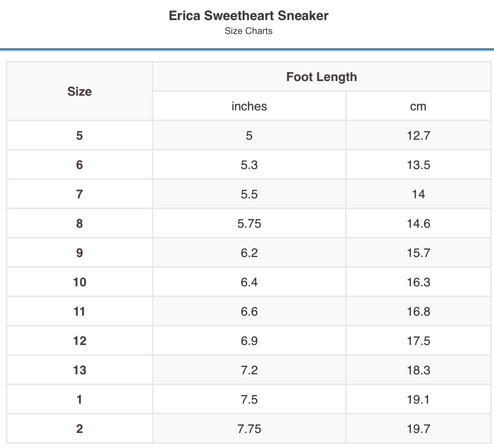This screenshot has width=494, height=448.
Task: Select the Size column header
Action: [x=79, y=91]
